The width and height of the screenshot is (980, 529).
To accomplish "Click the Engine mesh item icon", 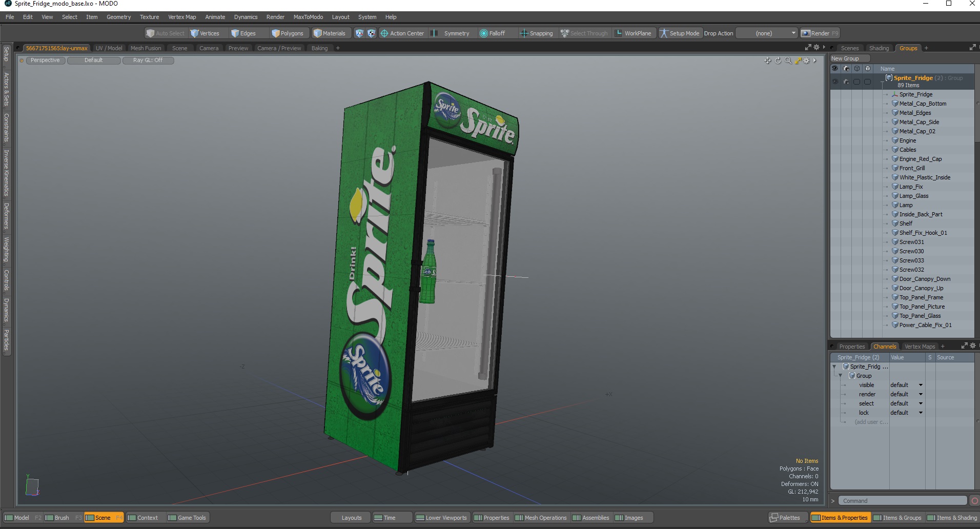I will (895, 140).
